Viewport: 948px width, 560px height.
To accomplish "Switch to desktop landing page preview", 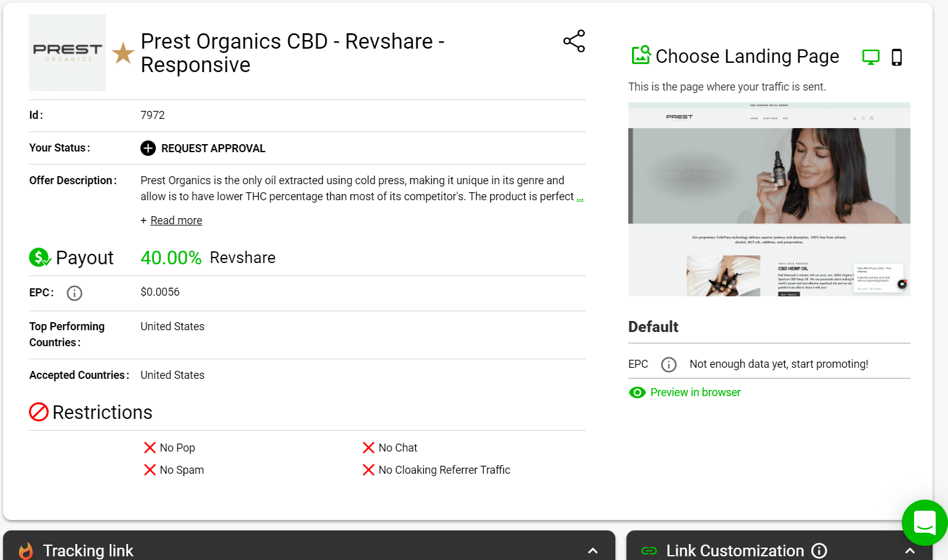I will [870, 57].
